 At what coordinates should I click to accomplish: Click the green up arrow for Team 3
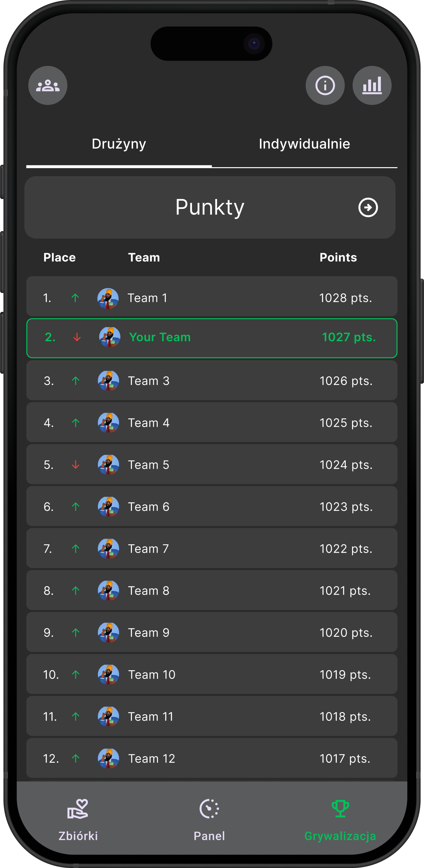76,381
